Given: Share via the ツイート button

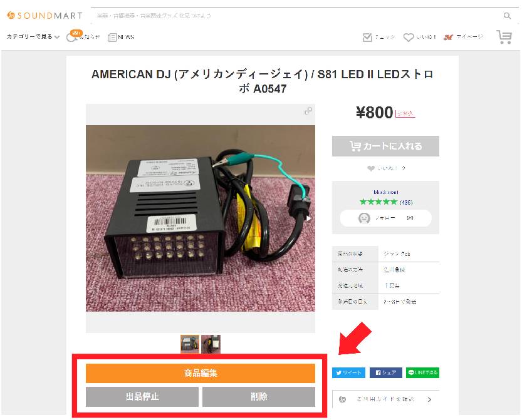Looking at the screenshot, I should point(348,372).
